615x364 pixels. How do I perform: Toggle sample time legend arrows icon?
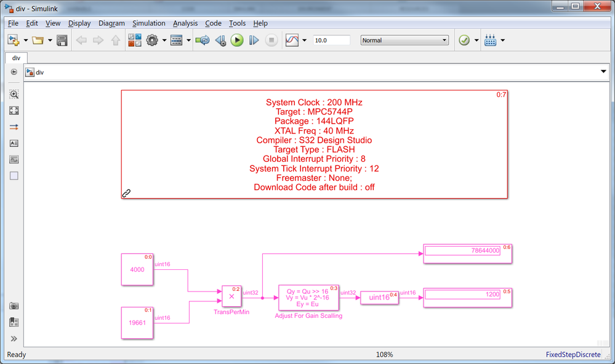coord(14,127)
